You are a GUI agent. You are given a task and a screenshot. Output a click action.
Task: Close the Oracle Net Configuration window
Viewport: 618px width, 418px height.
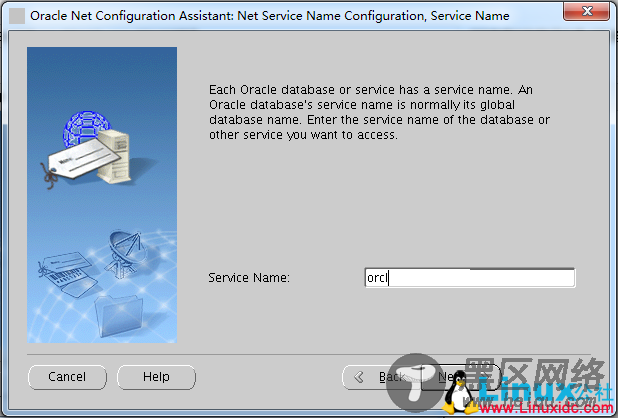tap(586, 11)
